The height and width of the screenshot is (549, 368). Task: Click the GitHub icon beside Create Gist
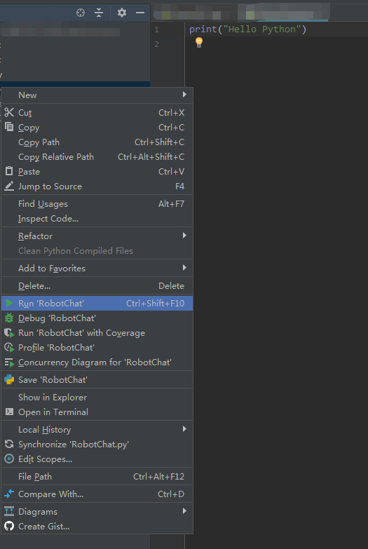[x=9, y=526]
